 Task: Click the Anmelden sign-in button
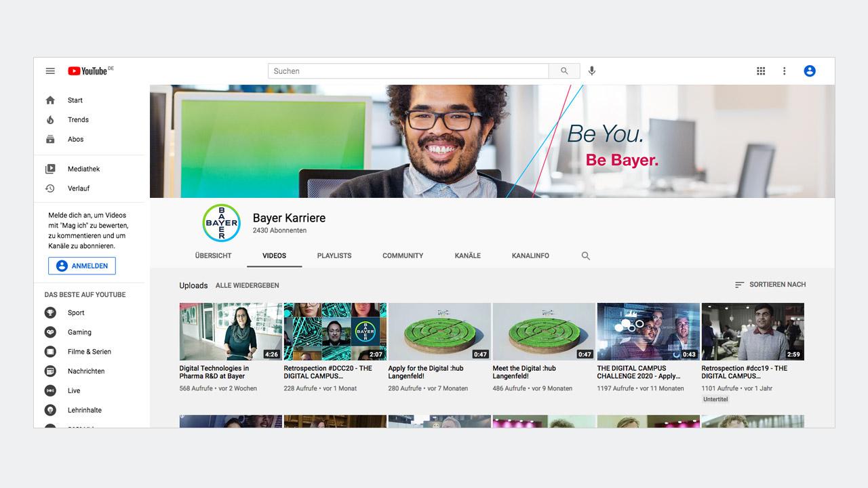(82, 266)
